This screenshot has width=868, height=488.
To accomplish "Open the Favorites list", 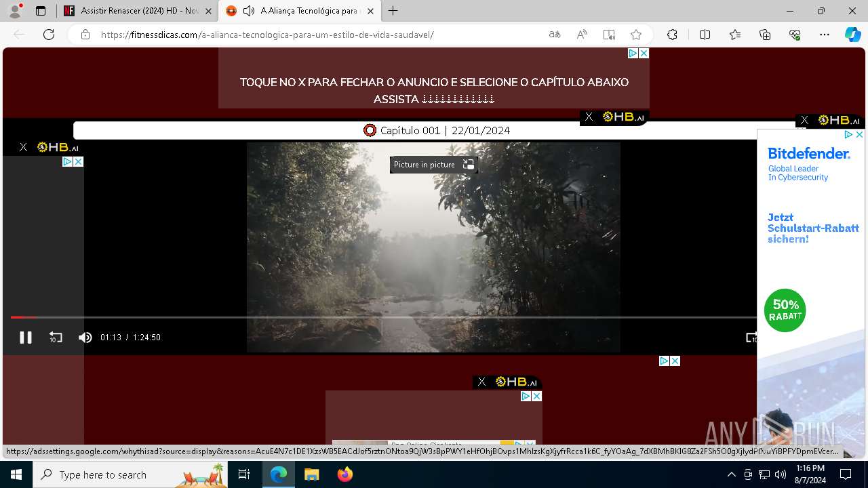I will click(735, 35).
